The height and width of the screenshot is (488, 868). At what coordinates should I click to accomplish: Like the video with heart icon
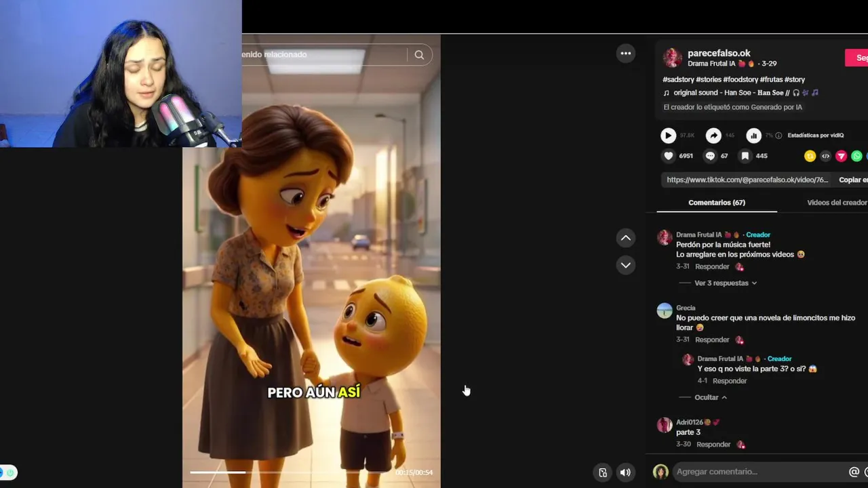pyautogui.click(x=669, y=156)
